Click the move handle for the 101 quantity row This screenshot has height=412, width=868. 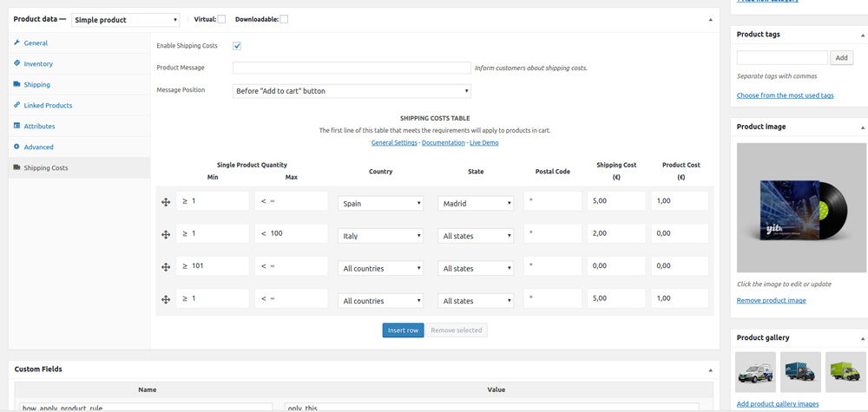(x=166, y=267)
